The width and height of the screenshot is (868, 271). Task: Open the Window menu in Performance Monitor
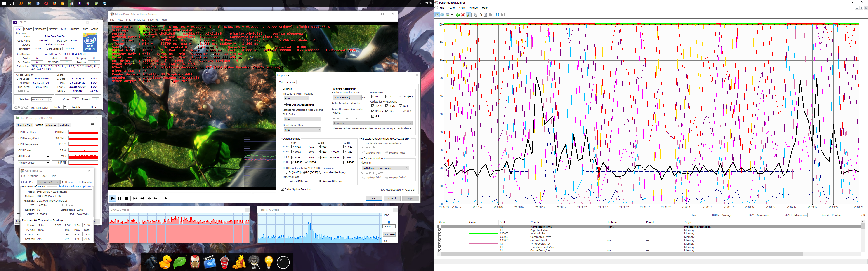point(473,8)
